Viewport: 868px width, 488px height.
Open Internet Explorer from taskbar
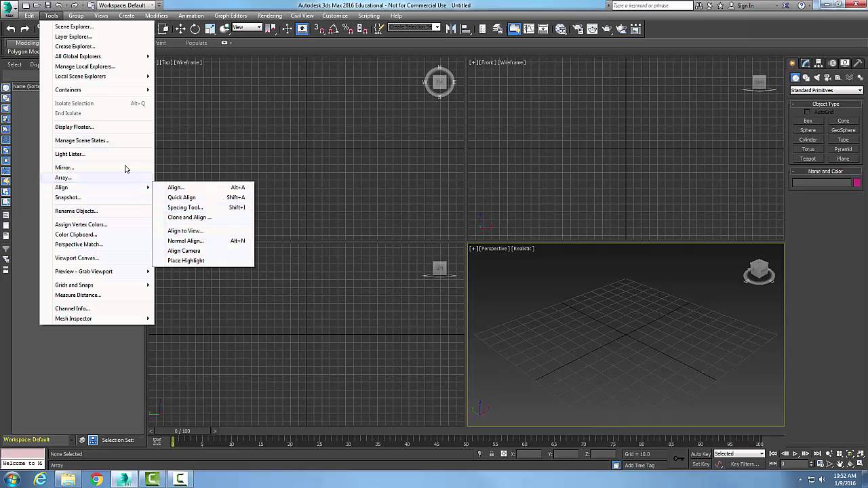pos(40,480)
